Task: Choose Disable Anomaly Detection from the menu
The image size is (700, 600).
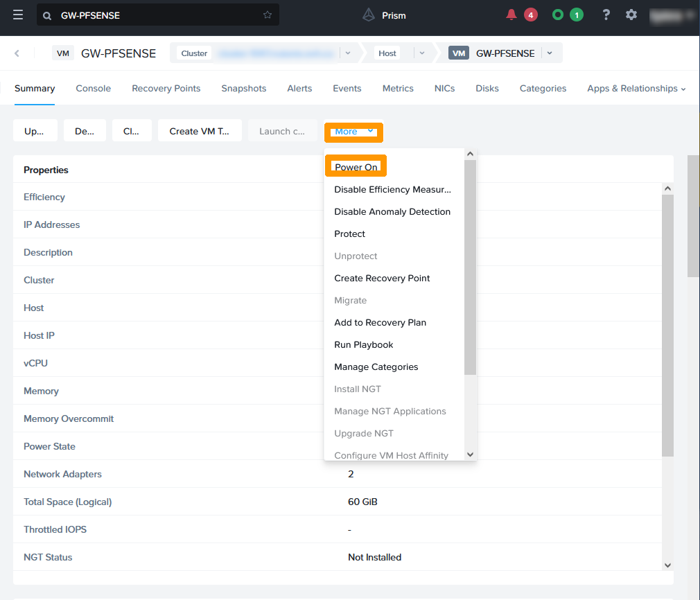Action: tap(392, 211)
